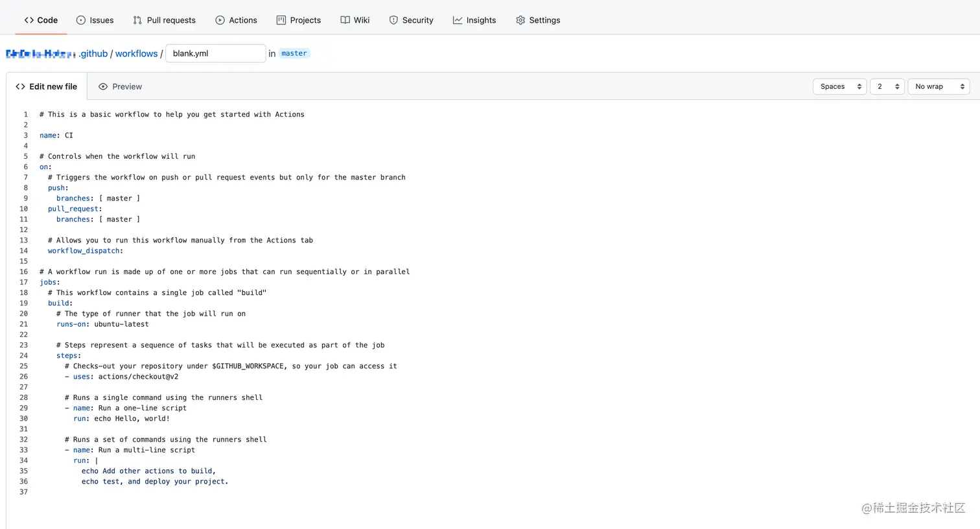Click the blurred repository name link
The image size is (980, 529).
(40, 54)
